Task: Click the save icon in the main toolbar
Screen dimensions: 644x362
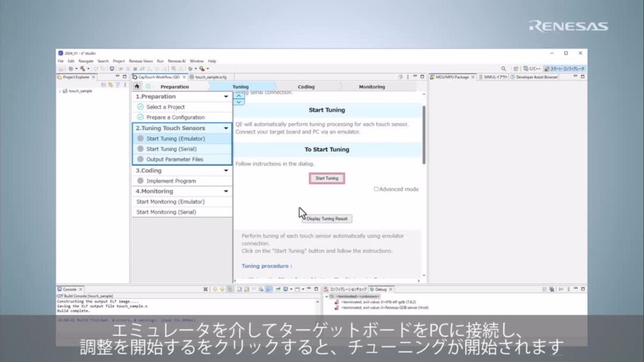Action: coord(61,68)
